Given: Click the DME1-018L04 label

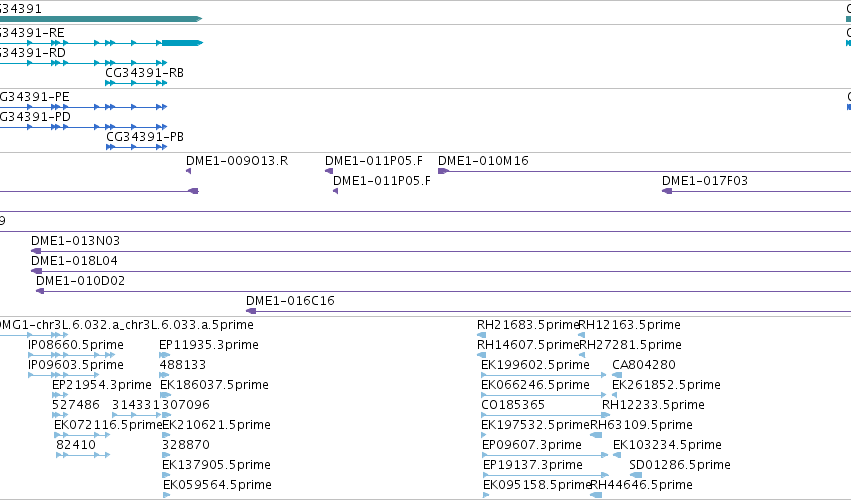Looking at the screenshot, I should (x=74, y=261).
